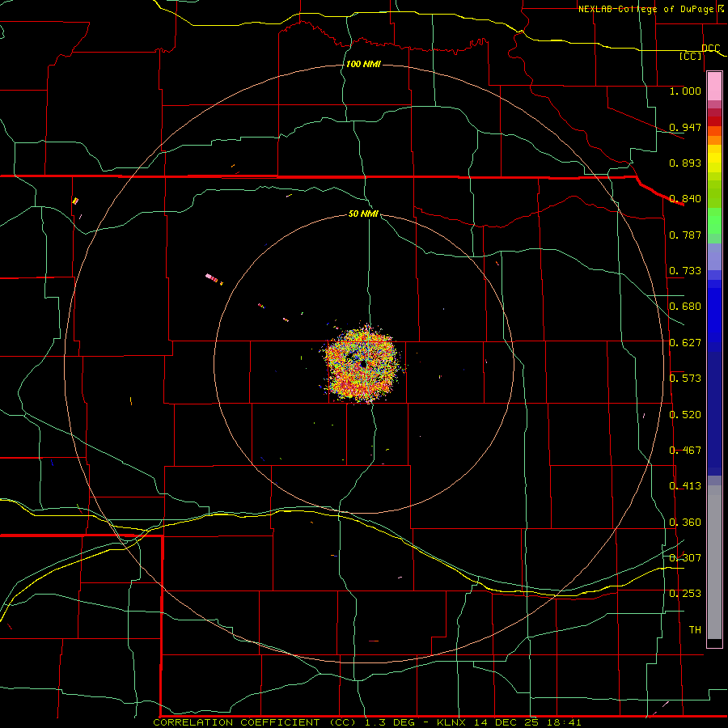Select the 0.840 legend value
The width and height of the screenshot is (728, 728).
click(x=685, y=199)
